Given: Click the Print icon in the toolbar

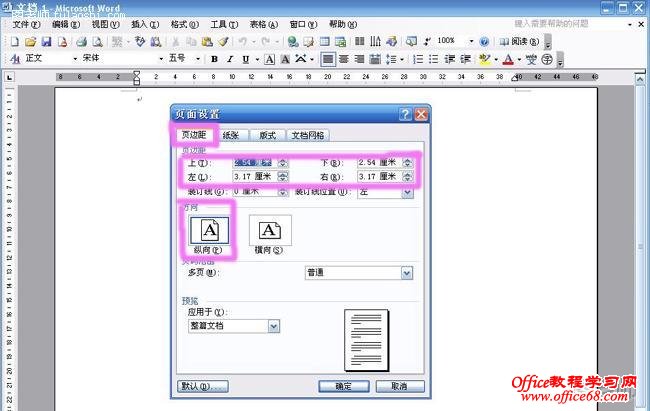Looking at the screenshot, I should pos(82,42).
